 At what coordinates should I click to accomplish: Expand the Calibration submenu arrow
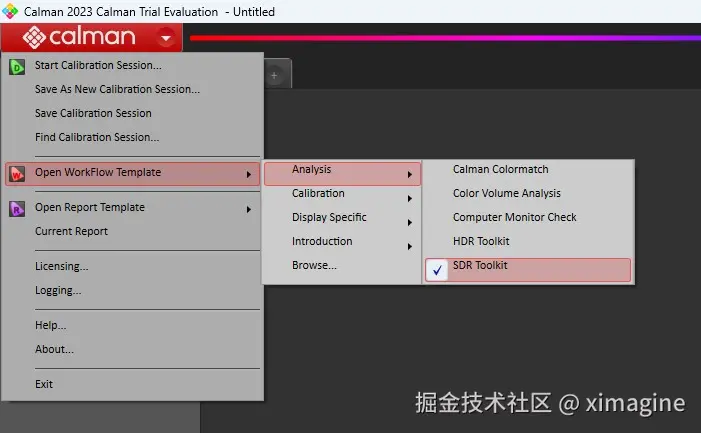point(410,199)
